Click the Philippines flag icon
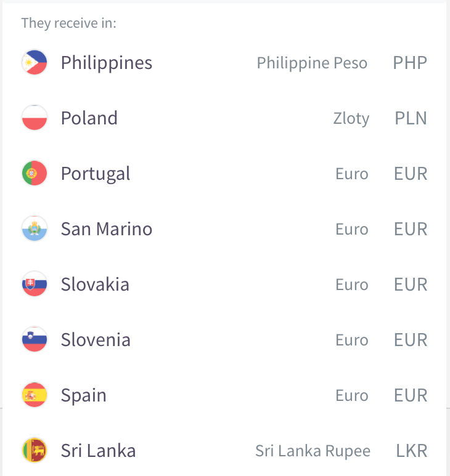This screenshot has width=450, height=476. tap(35, 62)
